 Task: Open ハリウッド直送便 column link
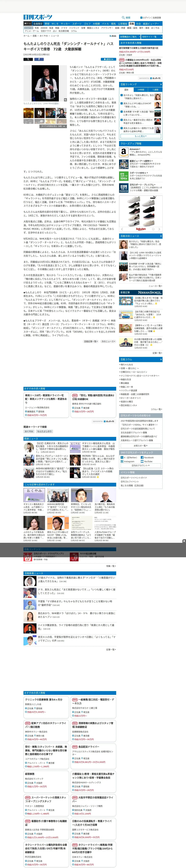coord(129,391)
